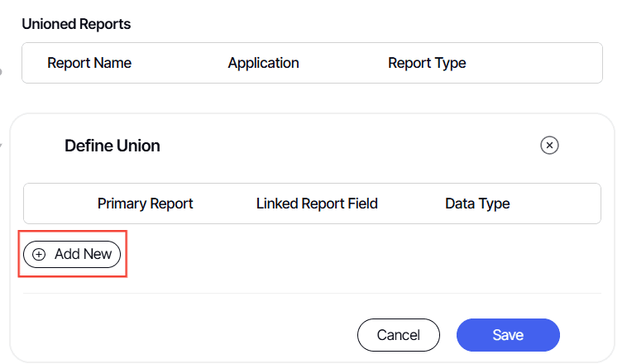The height and width of the screenshot is (364, 627).
Task: Click the Report Name column header
Action: coord(89,63)
